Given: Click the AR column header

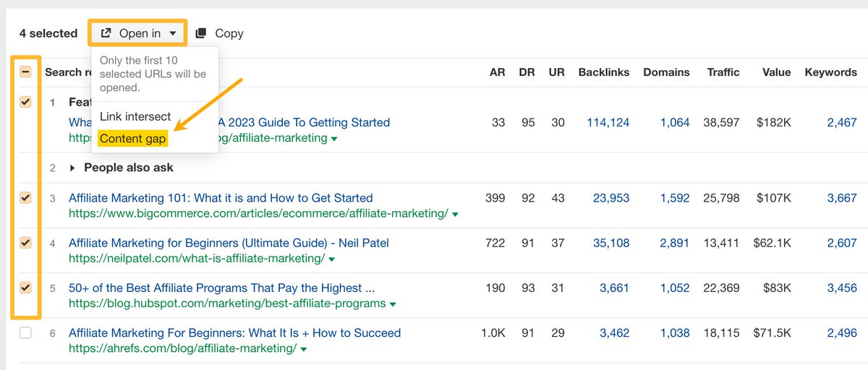Looking at the screenshot, I should [x=497, y=72].
